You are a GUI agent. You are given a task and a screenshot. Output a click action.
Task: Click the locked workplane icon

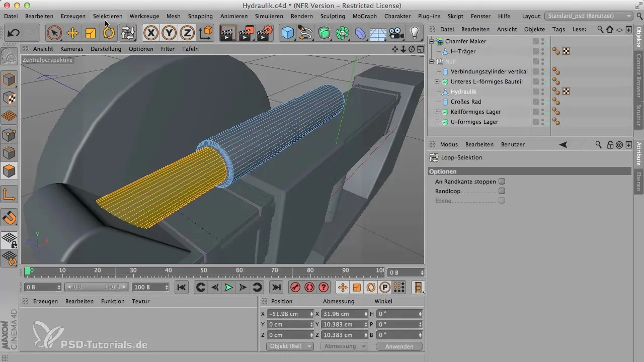click(x=10, y=240)
